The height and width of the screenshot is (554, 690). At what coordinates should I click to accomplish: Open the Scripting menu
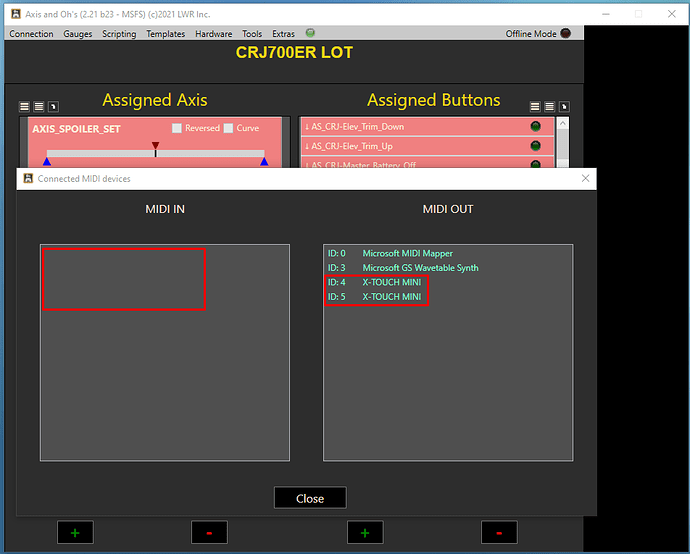[119, 34]
